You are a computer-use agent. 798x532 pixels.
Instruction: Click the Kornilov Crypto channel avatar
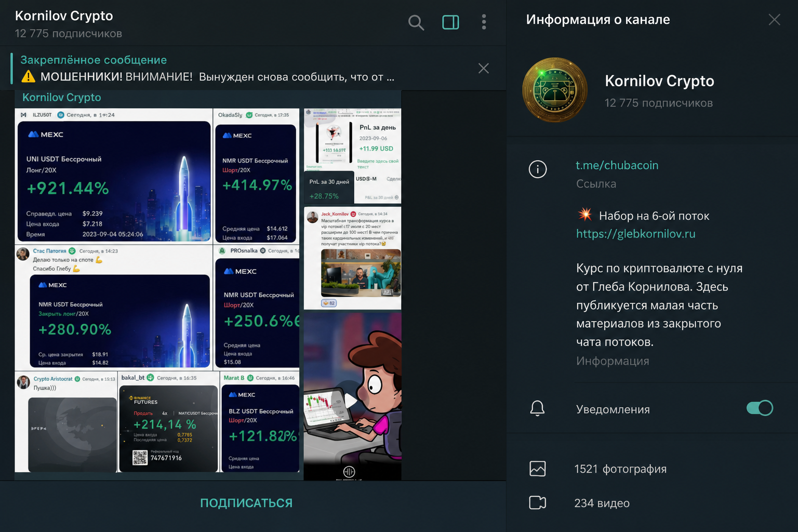(x=555, y=89)
